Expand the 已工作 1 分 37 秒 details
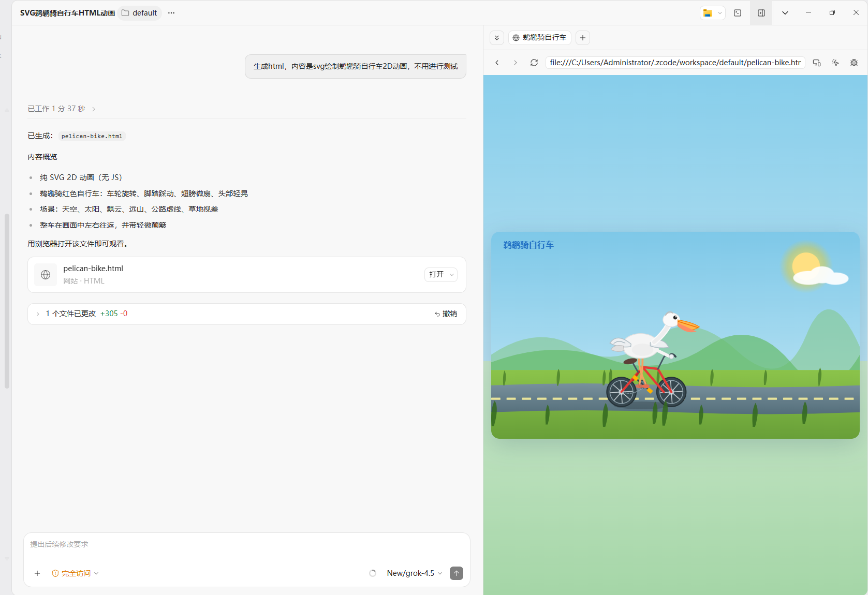868x595 pixels. tap(62, 109)
